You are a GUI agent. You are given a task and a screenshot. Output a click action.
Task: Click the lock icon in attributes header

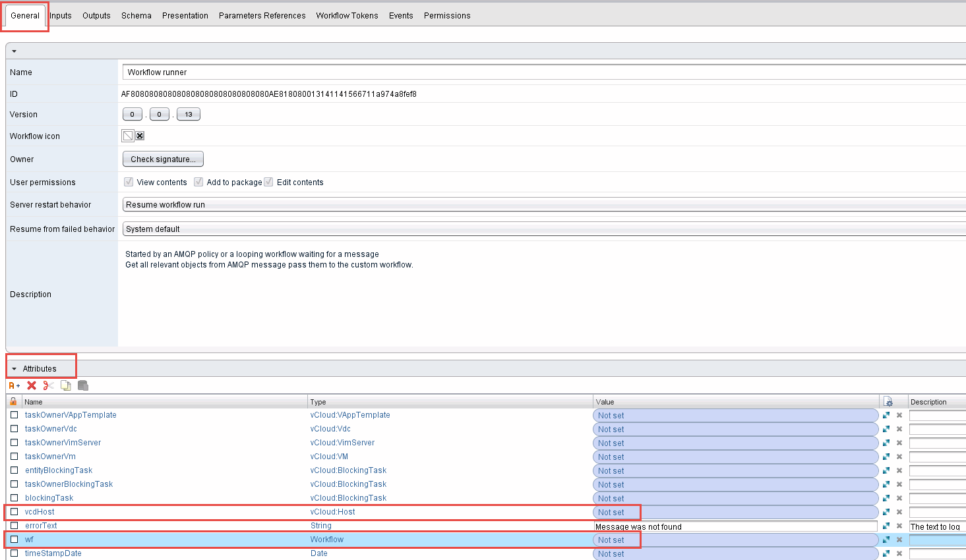coord(13,401)
